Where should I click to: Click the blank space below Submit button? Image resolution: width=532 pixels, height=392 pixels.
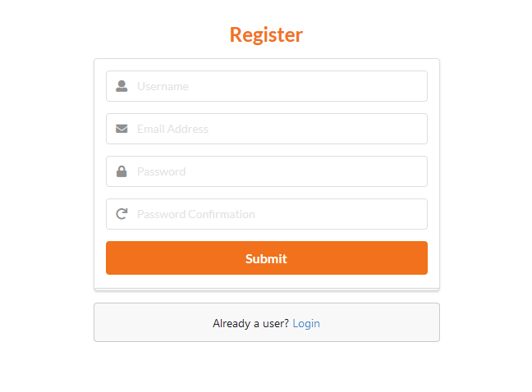[x=267, y=281]
